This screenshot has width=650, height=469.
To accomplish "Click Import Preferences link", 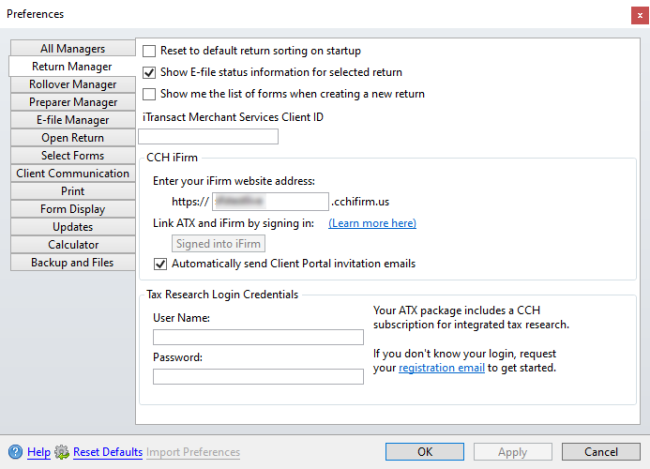I will [x=193, y=452].
